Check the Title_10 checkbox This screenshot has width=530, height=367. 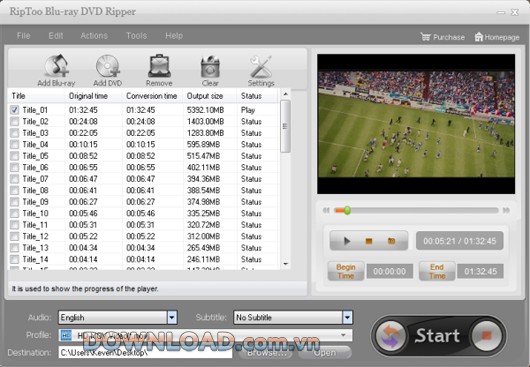point(15,213)
